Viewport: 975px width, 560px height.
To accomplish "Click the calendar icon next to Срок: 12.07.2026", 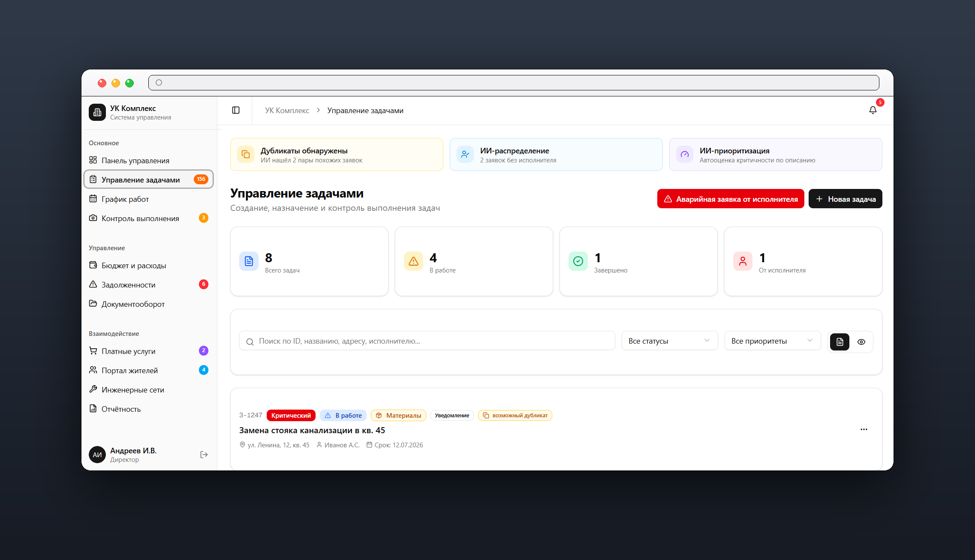I will pos(369,445).
